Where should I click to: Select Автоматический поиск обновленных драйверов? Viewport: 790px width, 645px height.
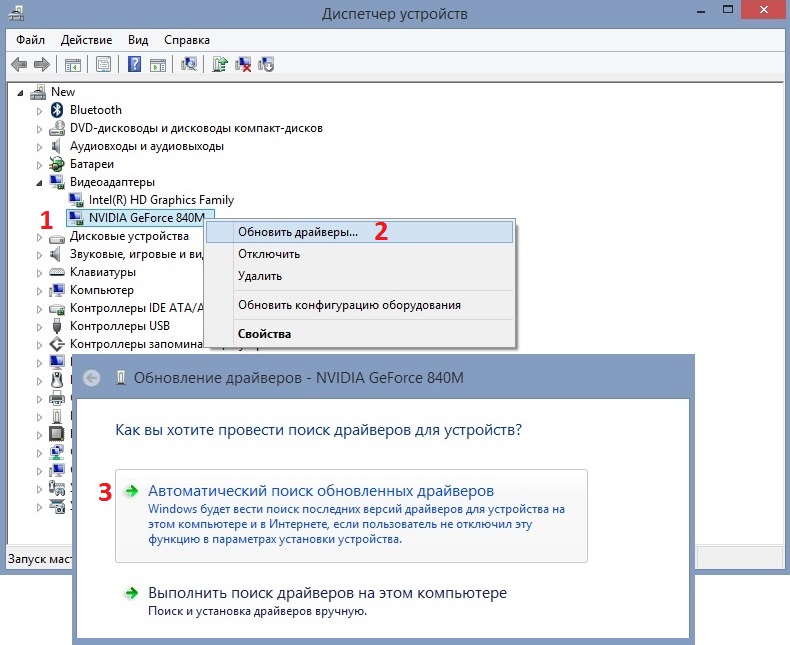coord(351,515)
